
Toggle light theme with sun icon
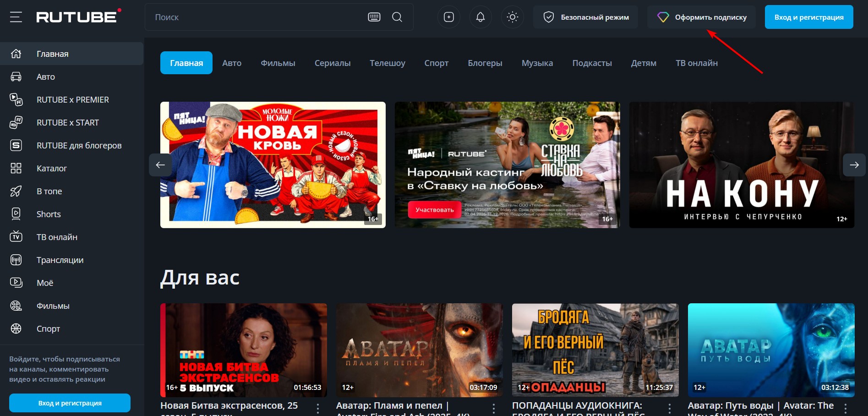(513, 17)
